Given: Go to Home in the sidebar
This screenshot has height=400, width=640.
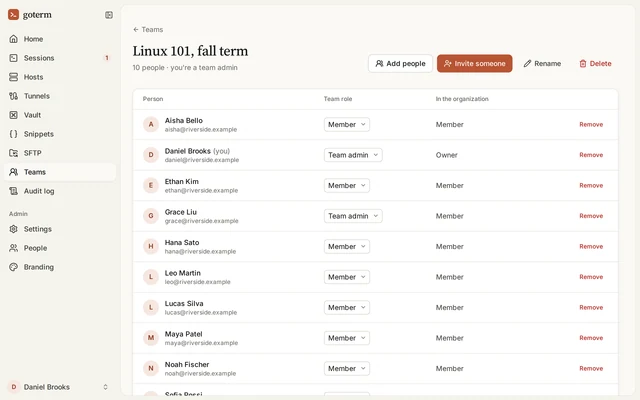Looking at the screenshot, I should [x=60, y=39].
